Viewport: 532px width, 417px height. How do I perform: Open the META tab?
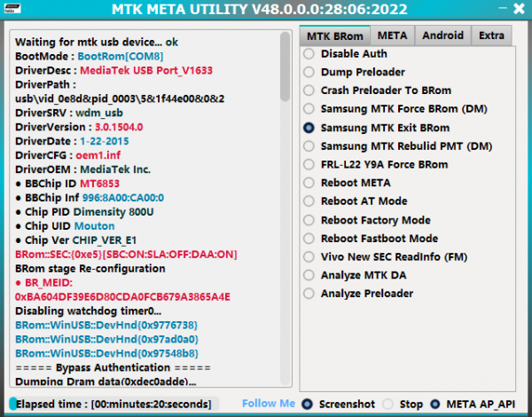392,35
